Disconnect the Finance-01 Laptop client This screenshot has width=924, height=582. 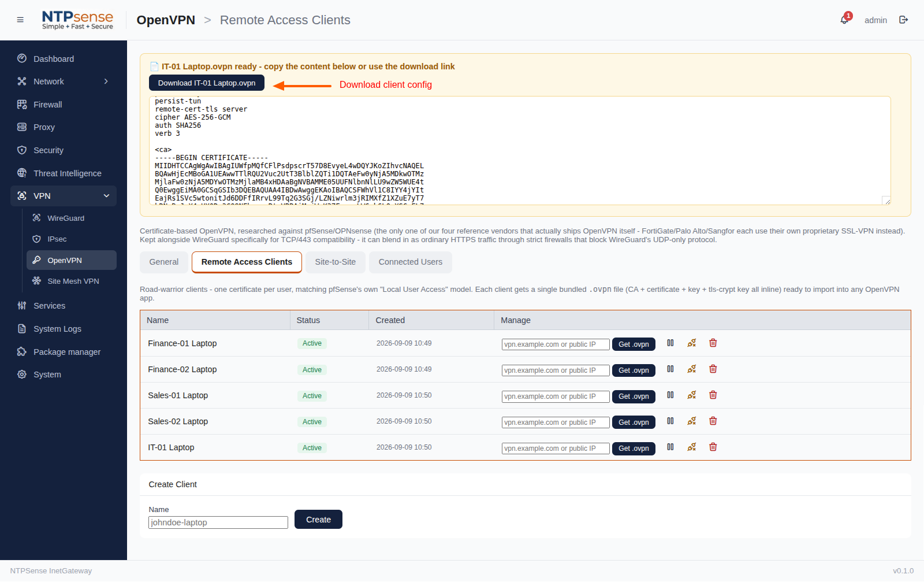[x=692, y=343]
